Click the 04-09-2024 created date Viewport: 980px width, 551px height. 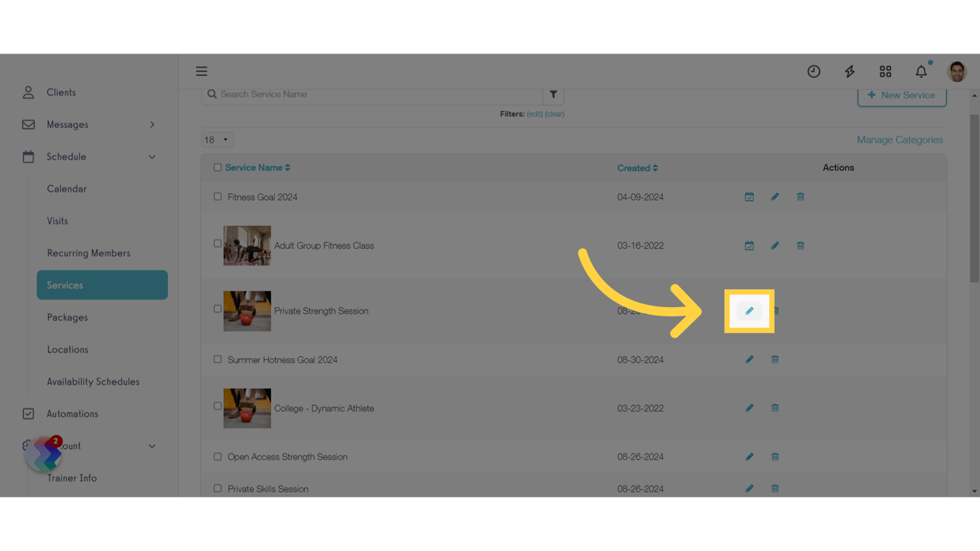tap(640, 197)
